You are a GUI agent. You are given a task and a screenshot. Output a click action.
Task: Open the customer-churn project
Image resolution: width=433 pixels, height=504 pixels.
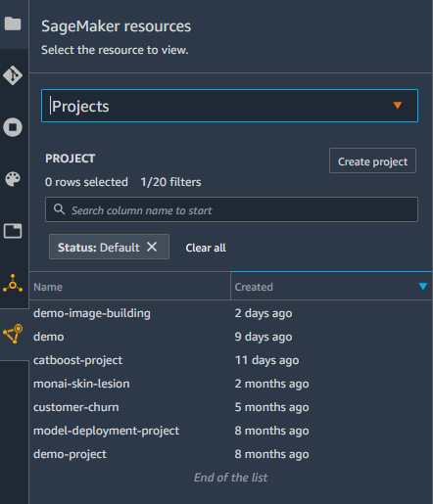(76, 407)
